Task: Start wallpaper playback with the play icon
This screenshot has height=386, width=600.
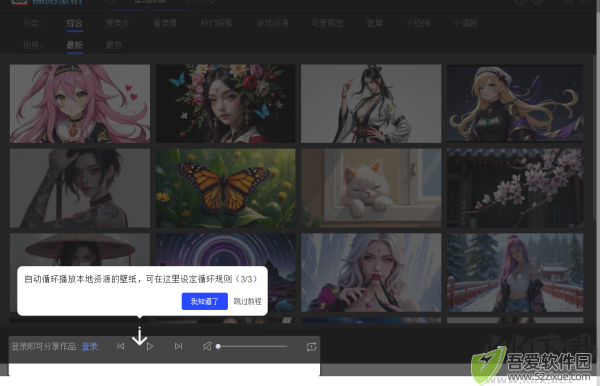Action: 150,346
